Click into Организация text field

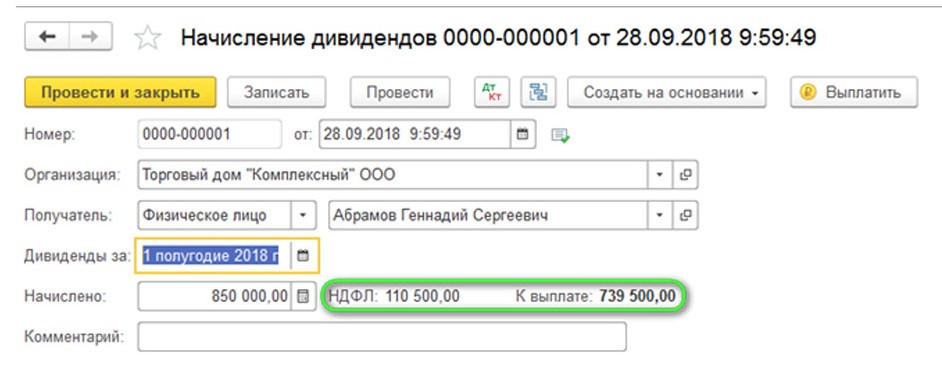392,175
